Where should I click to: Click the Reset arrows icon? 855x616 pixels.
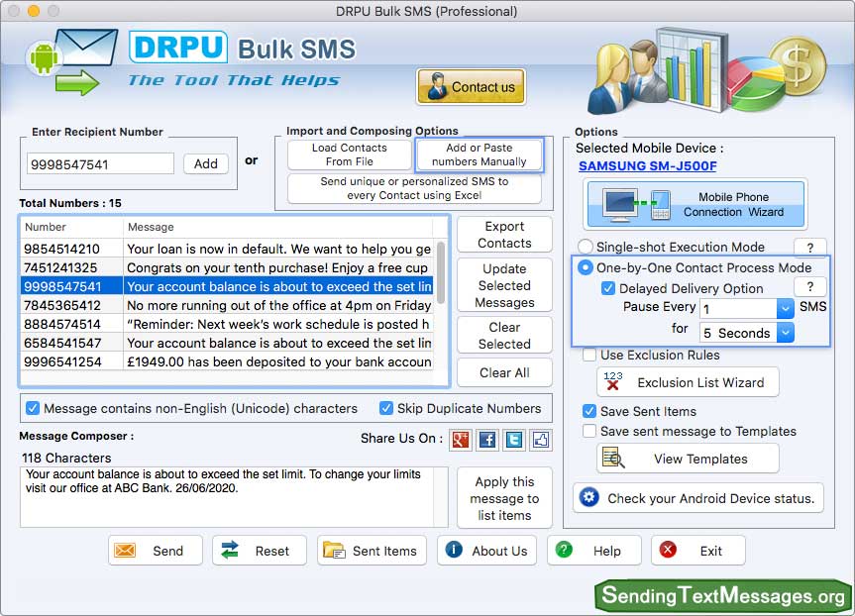pos(230,551)
